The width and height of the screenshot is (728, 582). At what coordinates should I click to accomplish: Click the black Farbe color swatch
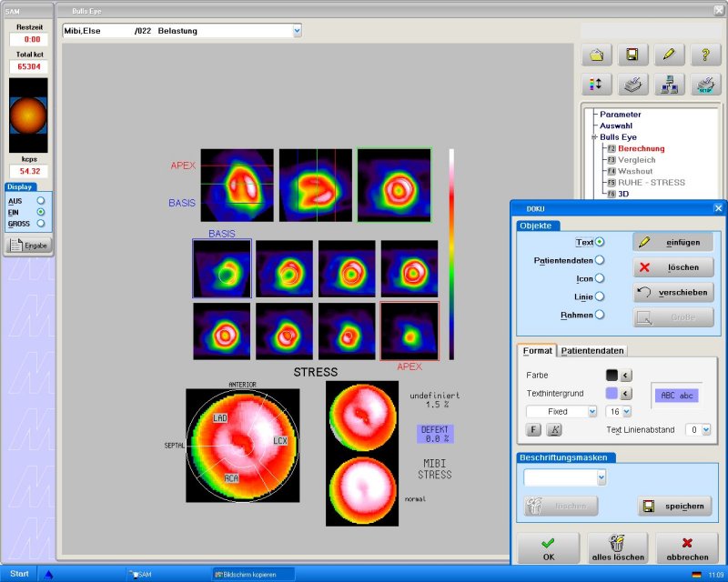pos(612,374)
